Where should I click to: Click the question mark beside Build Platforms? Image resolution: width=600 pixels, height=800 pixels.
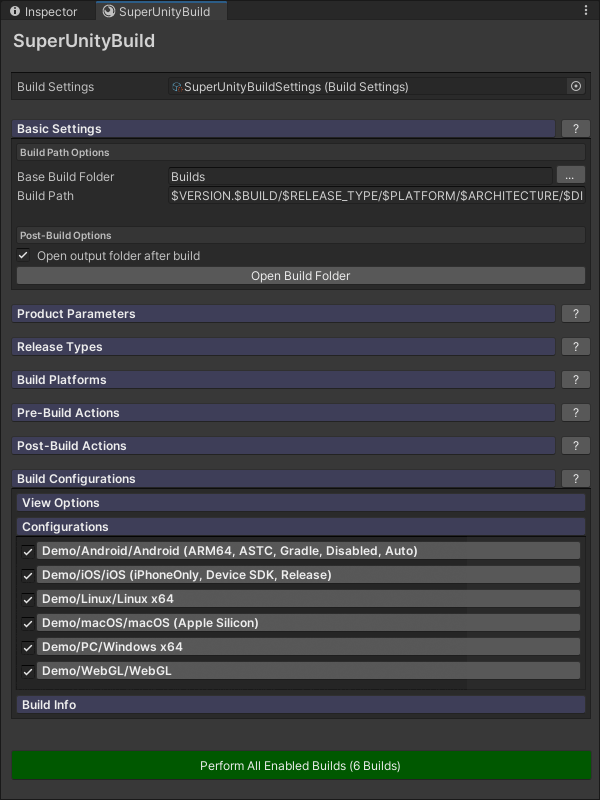(575, 379)
